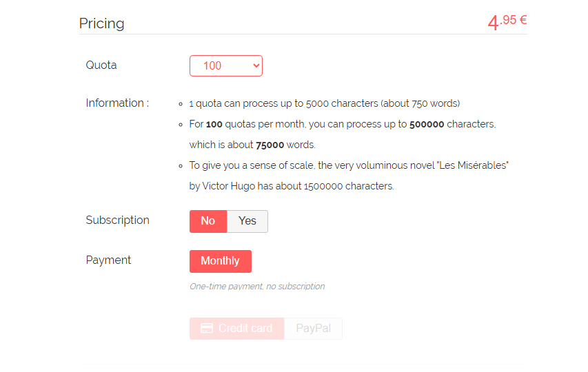Click the One-time payment, no subscription note
The image size is (588, 372).
[x=257, y=287]
